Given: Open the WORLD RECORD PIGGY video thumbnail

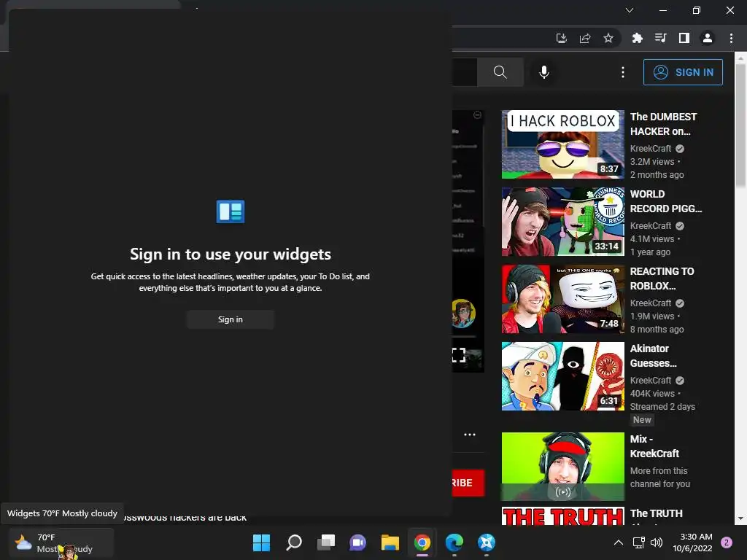Looking at the screenshot, I should [563, 222].
